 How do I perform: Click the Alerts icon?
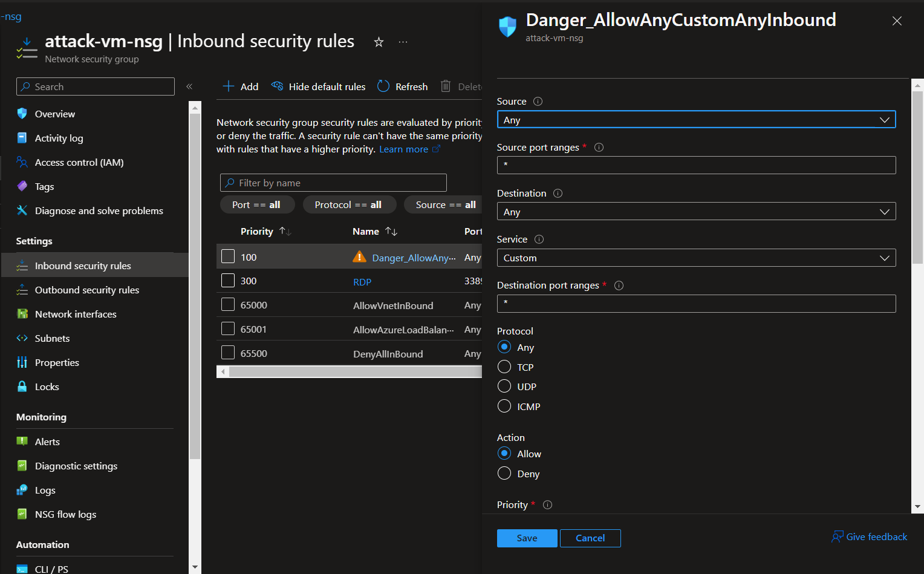[x=22, y=442]
